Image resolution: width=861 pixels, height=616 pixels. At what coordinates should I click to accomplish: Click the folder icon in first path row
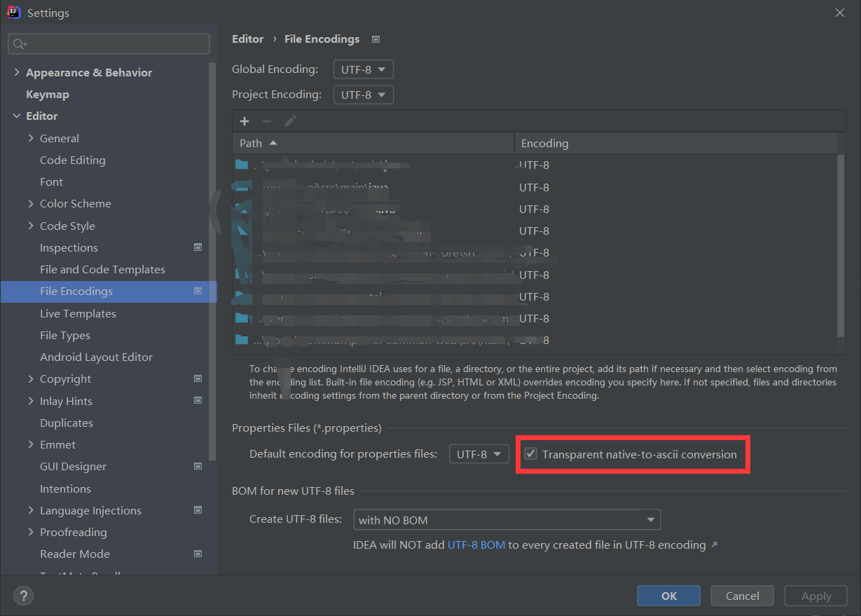pos(242,165)
